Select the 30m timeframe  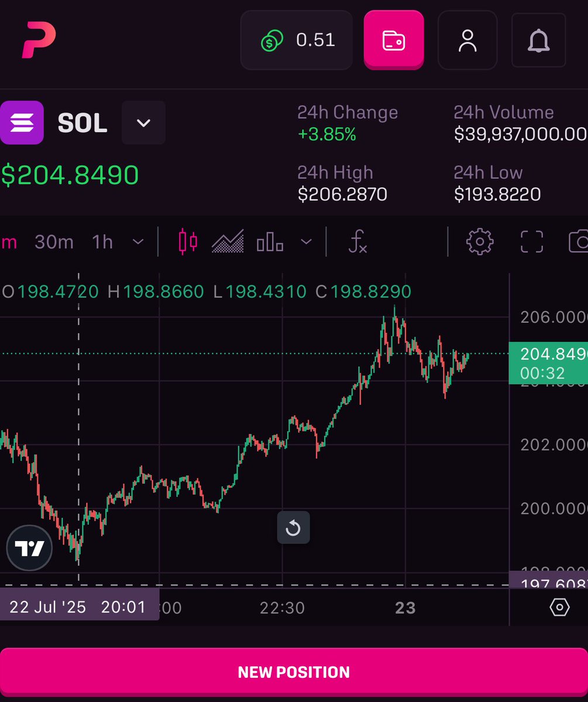54,242
